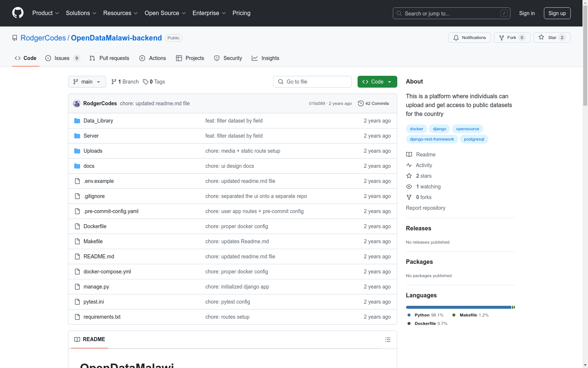Click the GitHub logo icon
588x368 pixels.
point(18,13)
